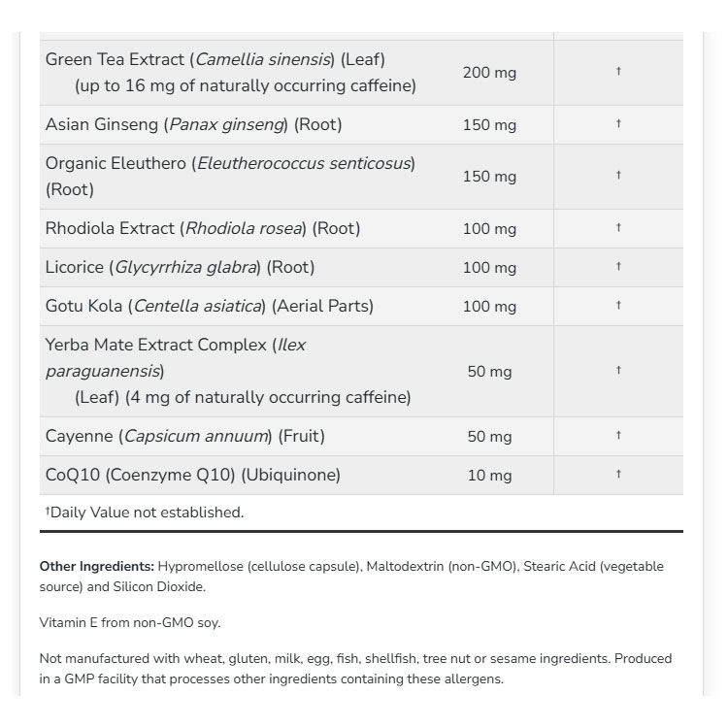Click the dagger symbol in Yerba Mate row

[618, 370]
